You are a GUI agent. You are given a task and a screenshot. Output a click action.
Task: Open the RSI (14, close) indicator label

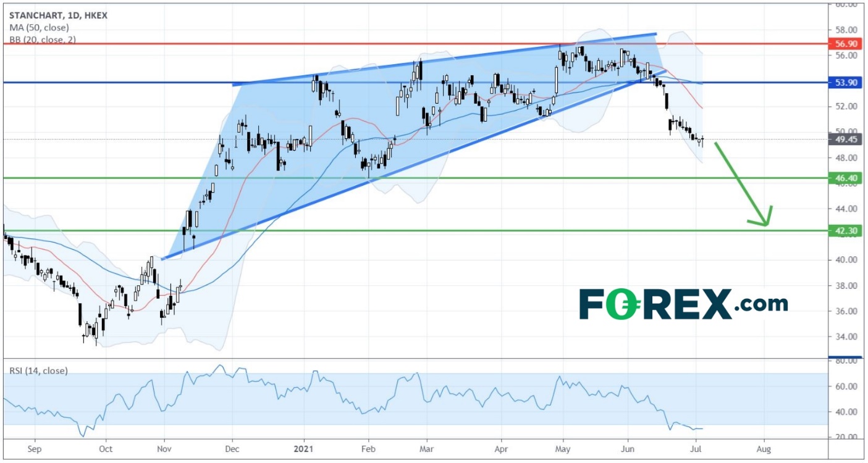tap(38, 371)
